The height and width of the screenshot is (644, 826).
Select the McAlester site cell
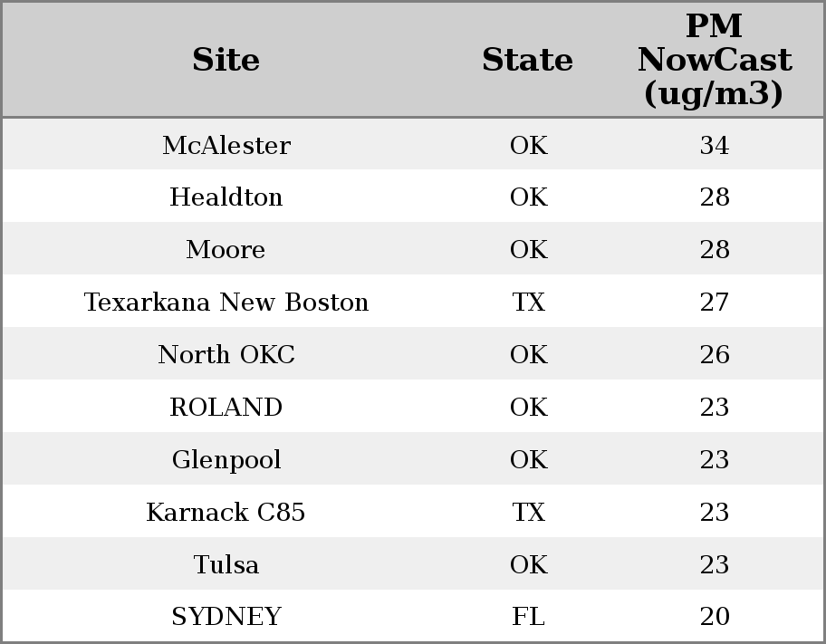point(226,145)
